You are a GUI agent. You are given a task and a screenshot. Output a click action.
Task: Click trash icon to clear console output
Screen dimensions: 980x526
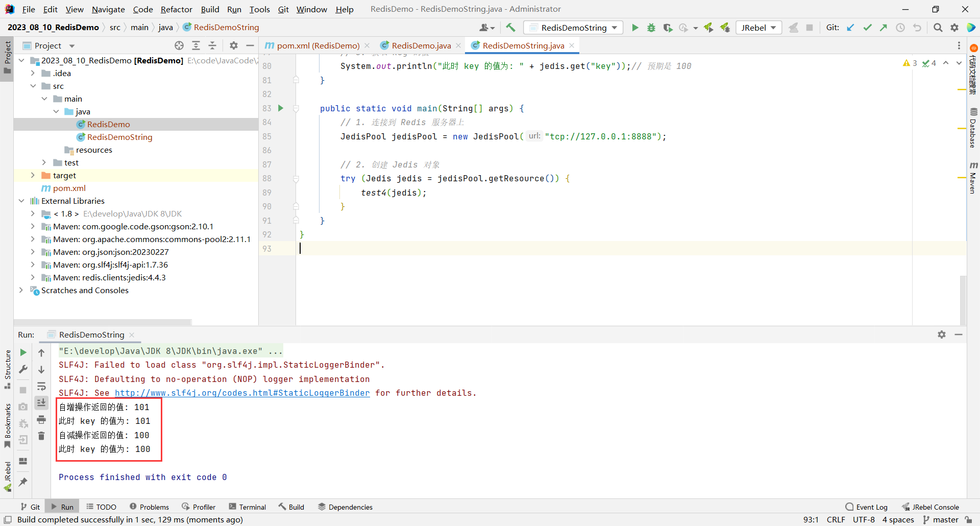coord(41,436)
